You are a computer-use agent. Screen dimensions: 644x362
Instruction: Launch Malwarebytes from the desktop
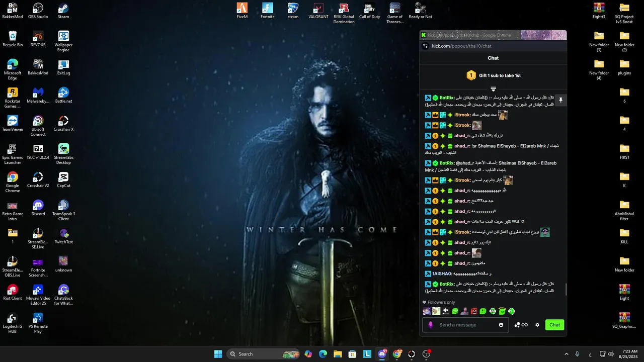click(x=38, y=96)
